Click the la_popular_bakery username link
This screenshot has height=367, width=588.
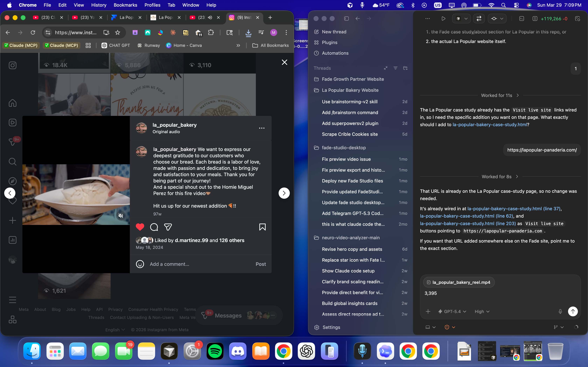174,125
